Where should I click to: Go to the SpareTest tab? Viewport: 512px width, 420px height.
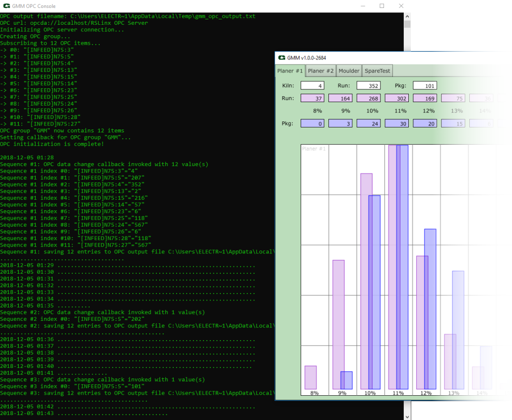(x=378, y=71)
